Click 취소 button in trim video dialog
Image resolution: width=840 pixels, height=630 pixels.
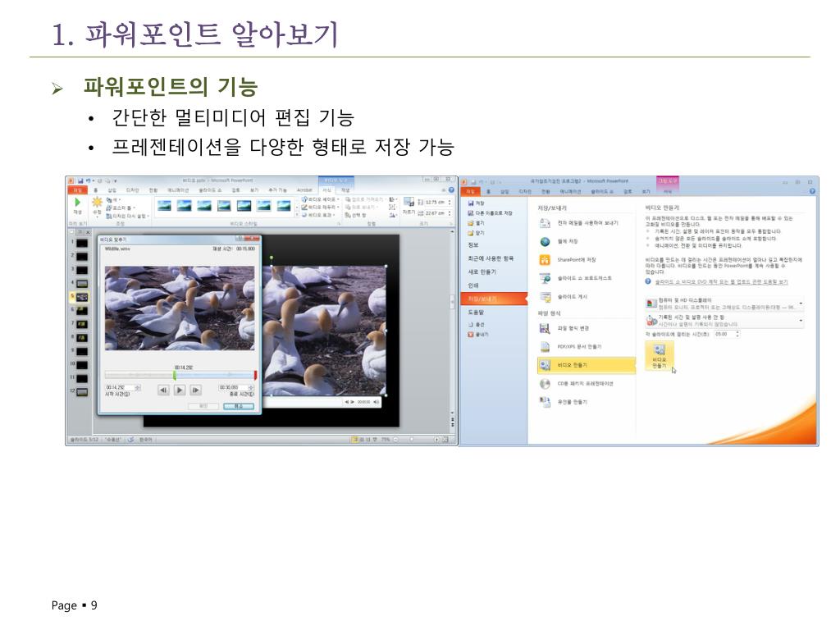(238, 406)
